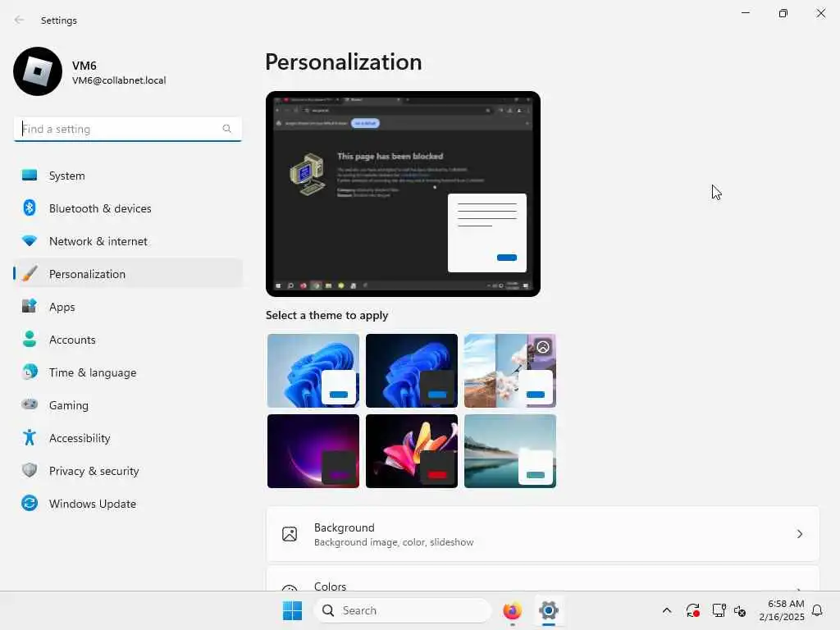
Task: Open the clock showing 6:58 AM
Action: coord(782,610)
